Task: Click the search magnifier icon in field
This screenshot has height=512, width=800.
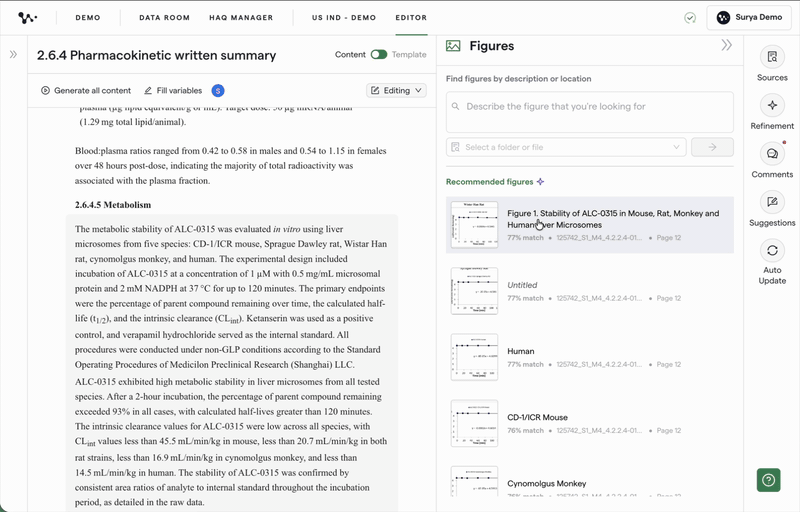Action: tap(456, 106)
